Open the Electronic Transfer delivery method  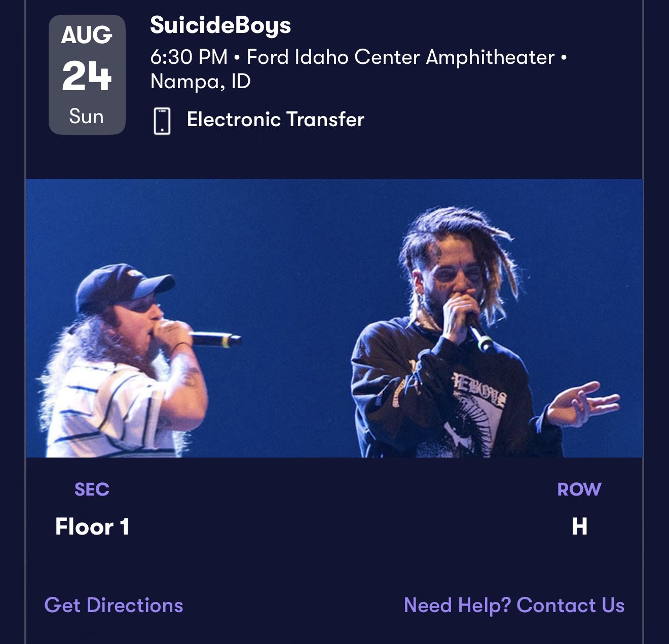275,120
